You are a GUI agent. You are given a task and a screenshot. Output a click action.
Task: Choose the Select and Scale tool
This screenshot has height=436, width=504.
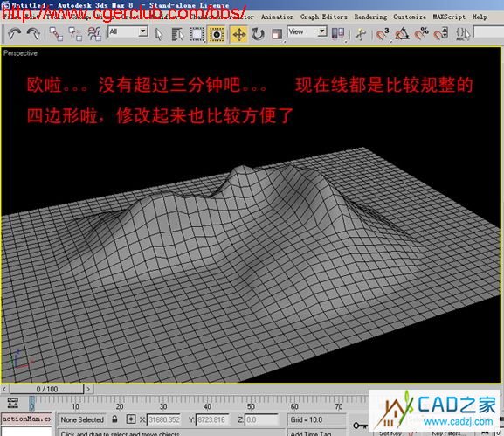click(x=276, y=34)
